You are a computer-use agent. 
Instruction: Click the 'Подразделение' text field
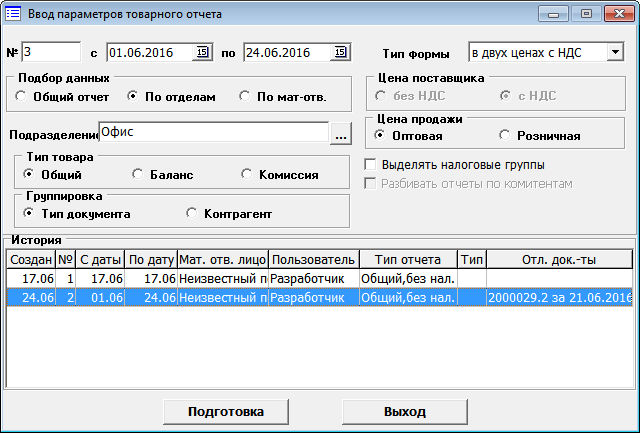[x=213, y=132]
